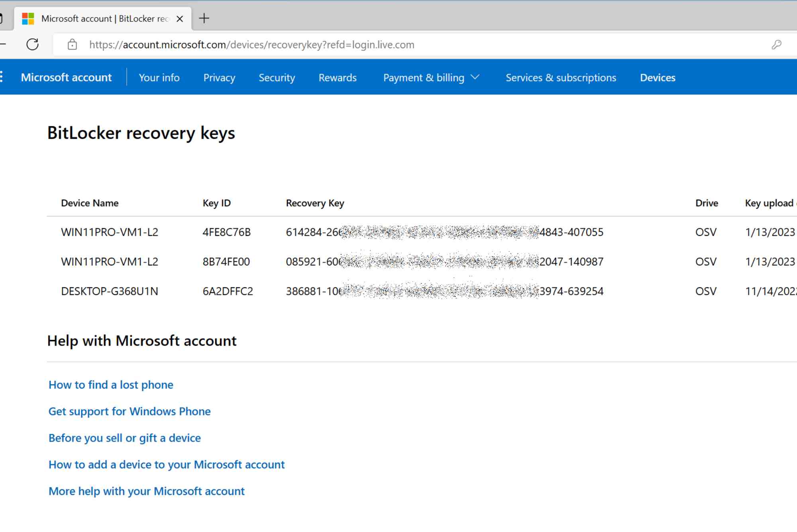Image resolution: width=797 pixels, height=532 pixels.
Task: Click the 11/14 upload date
Action: point(771,291)
